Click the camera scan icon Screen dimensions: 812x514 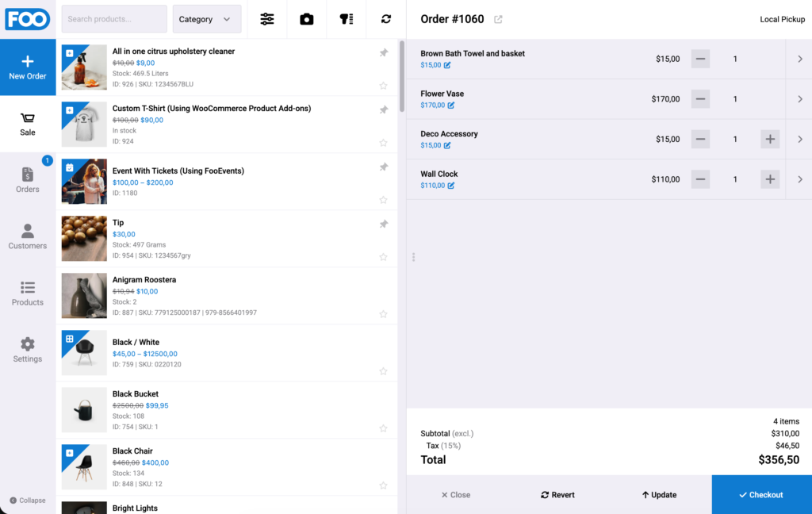click(x=307, y=19)
